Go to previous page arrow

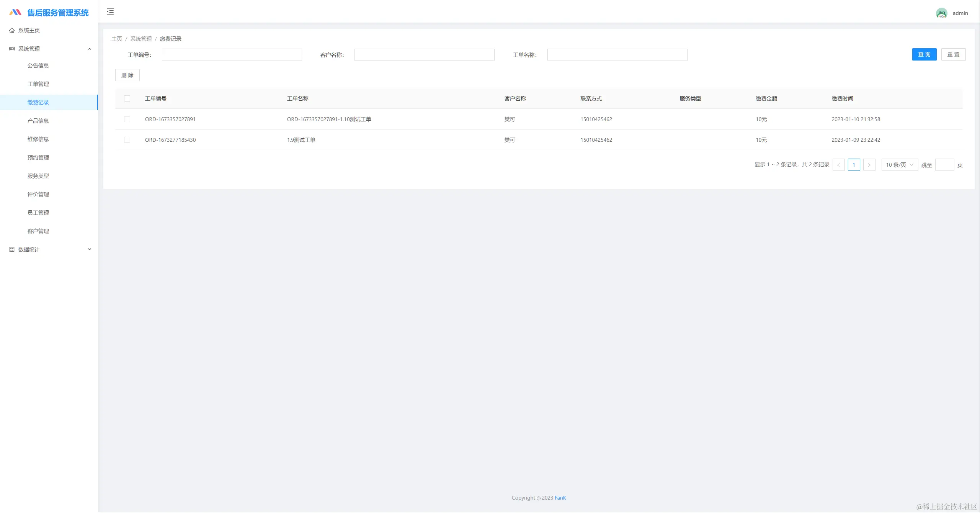838,165
